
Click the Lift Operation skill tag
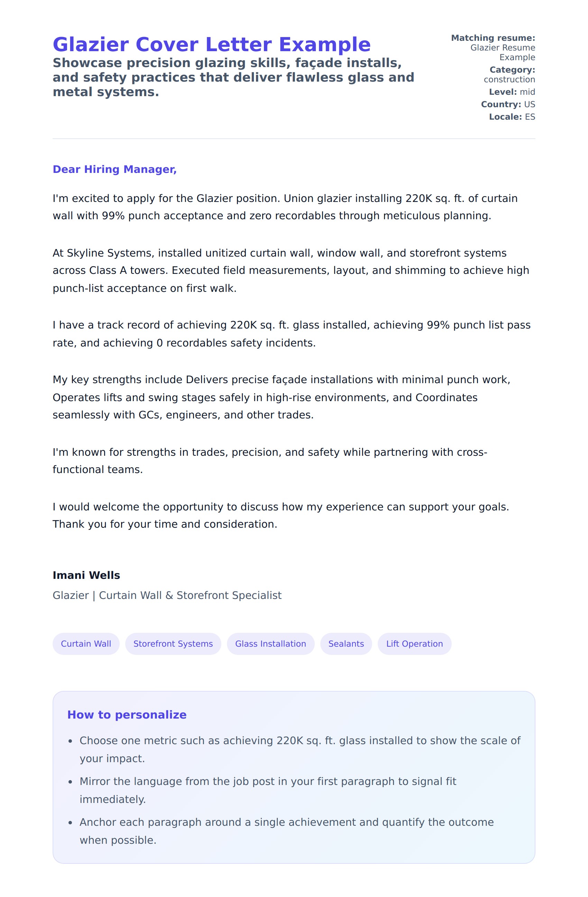point(414,644)
